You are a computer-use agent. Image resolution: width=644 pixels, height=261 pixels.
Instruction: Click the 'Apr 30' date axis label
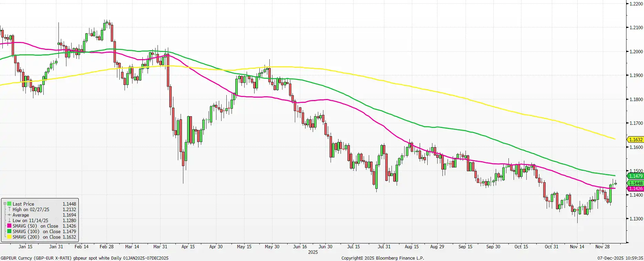[x=216, y=247]
